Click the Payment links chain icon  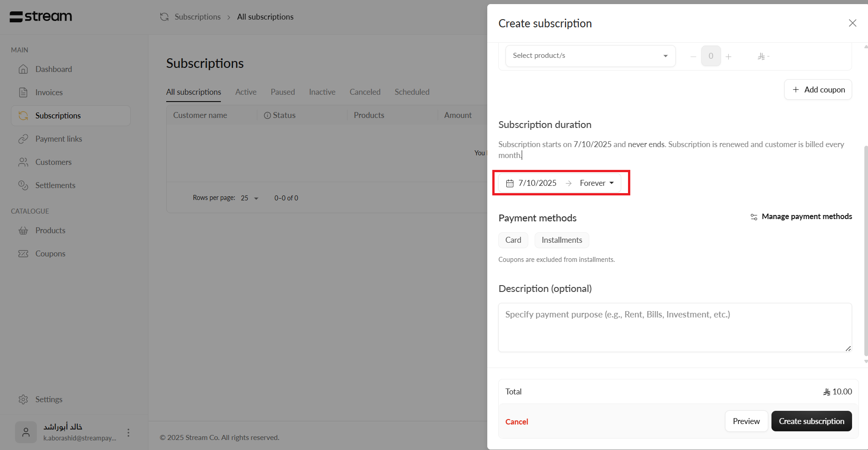point(23,139)
